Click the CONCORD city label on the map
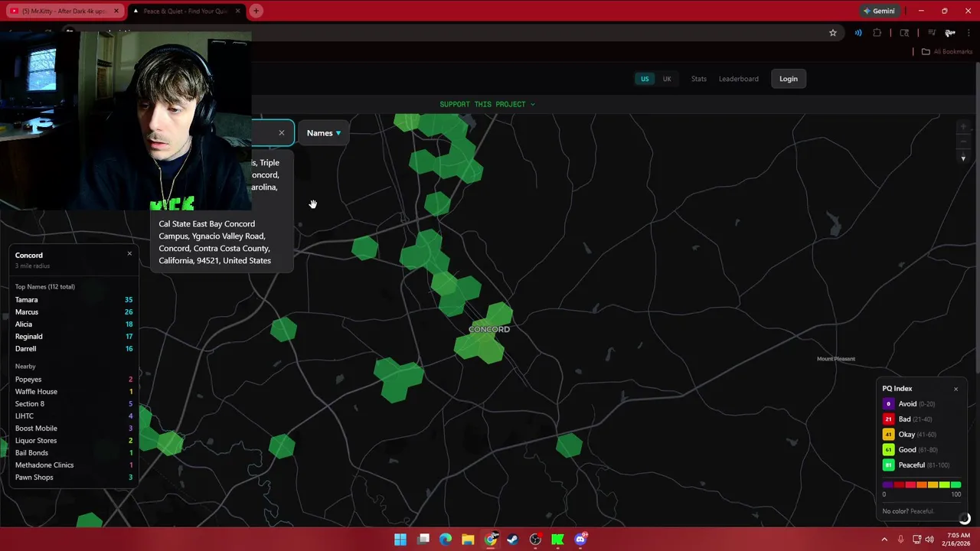The image size is (980, 551). [x=489, y=329]
